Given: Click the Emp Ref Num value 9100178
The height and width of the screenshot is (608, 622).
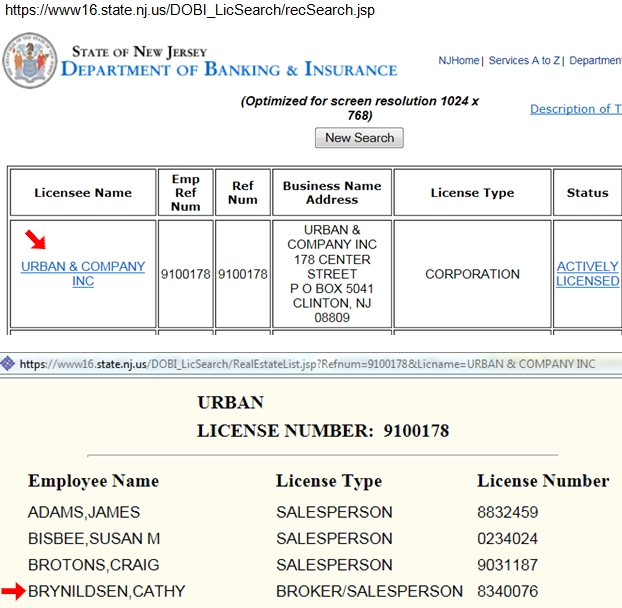Looking at the screenshot, I should click(x=186, y=274).
